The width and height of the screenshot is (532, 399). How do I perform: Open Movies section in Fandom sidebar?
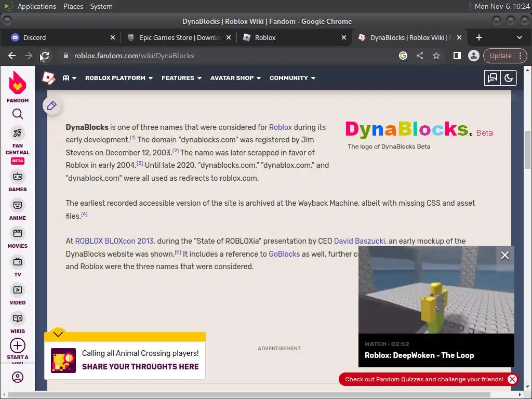click(17, 238)
